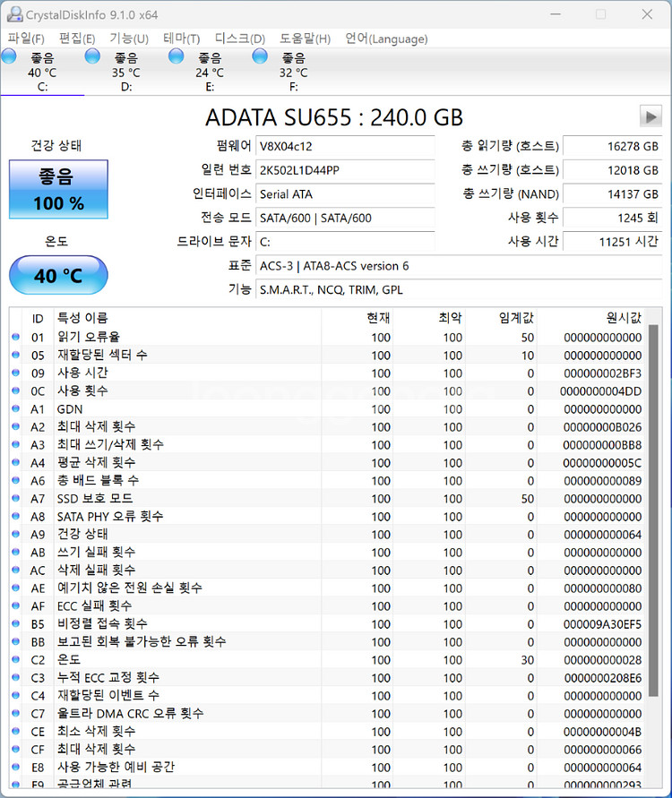The image size is (672, 798).
Task: Click status dot for A9 건강 상태
Action: (x=16, y=534)
